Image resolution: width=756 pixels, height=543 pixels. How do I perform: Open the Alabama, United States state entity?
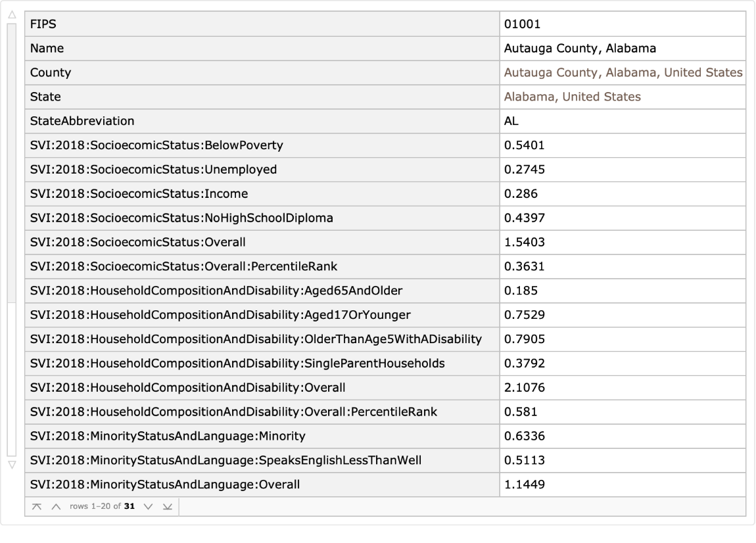(572, 97)
